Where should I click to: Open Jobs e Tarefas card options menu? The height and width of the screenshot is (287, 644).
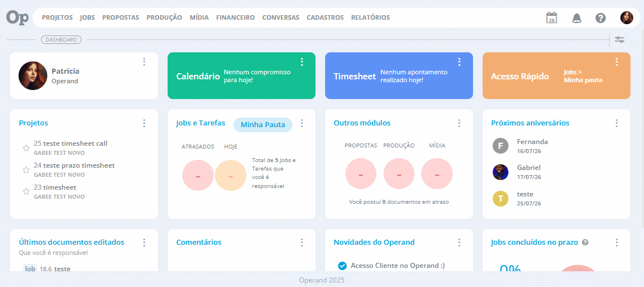[302, 123]
